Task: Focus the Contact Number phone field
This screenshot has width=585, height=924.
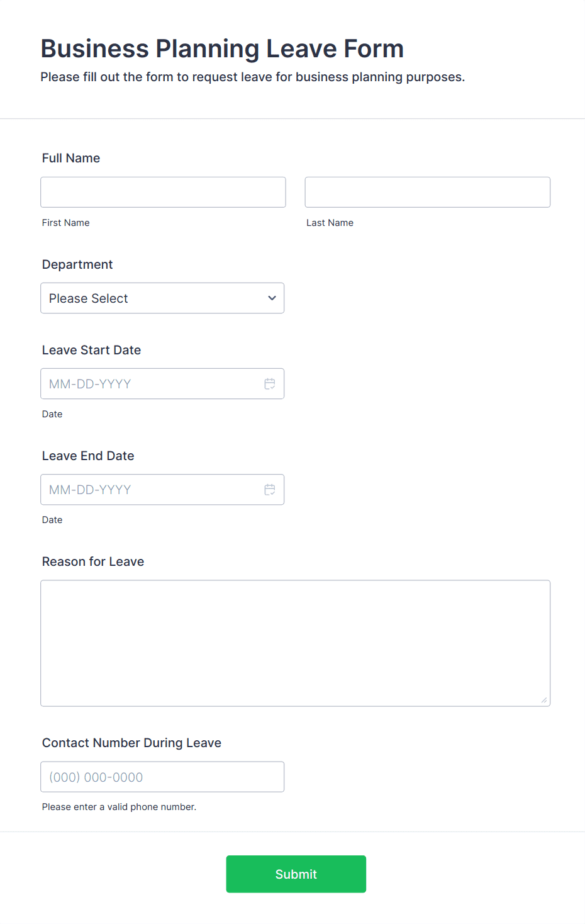Action: click(162, 777)
